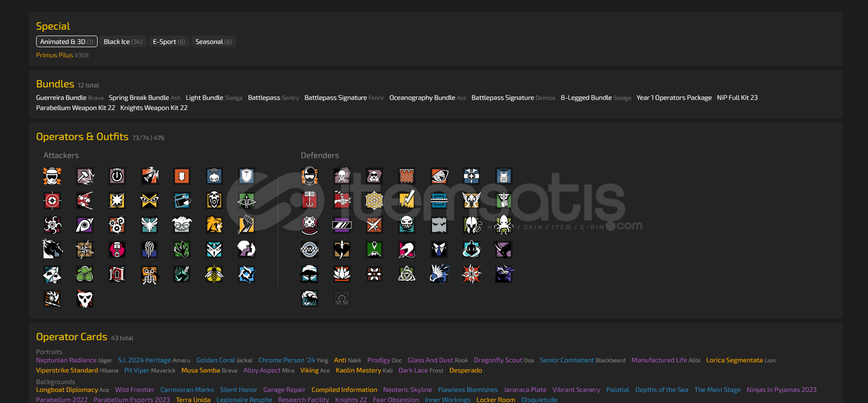Select the Lorica Segmentata Lion portrait

741,360
